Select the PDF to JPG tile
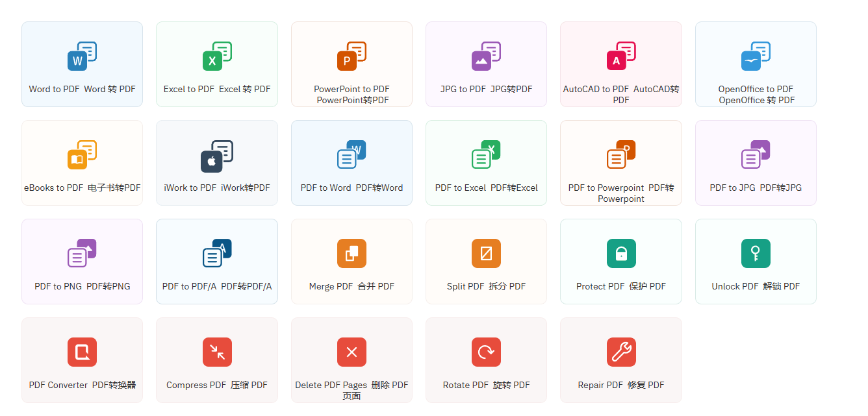The image size is (868, 416). point(756,163)
